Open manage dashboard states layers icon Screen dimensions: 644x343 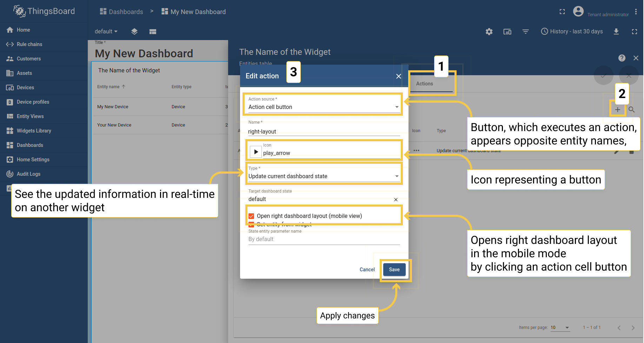134,32
